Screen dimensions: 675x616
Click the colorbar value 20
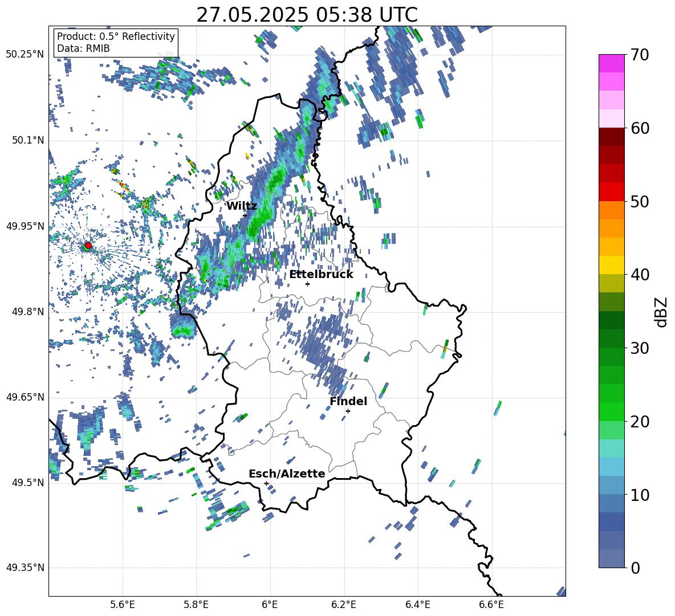(x=640, y=422)
